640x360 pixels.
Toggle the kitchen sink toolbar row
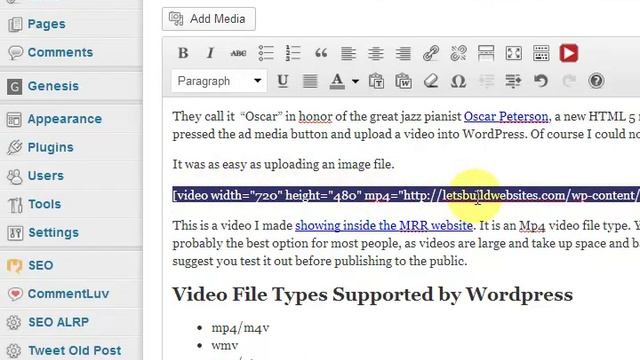pos(541,53)
